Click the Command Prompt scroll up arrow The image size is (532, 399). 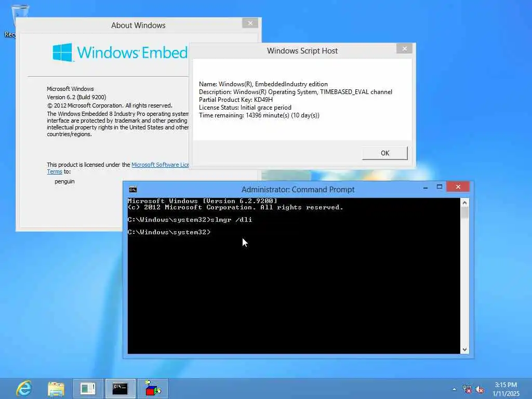coord(464,203)
